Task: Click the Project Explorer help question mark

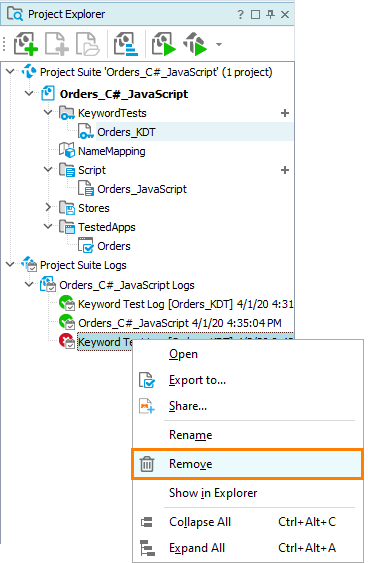Action: (x=241, y=14)
